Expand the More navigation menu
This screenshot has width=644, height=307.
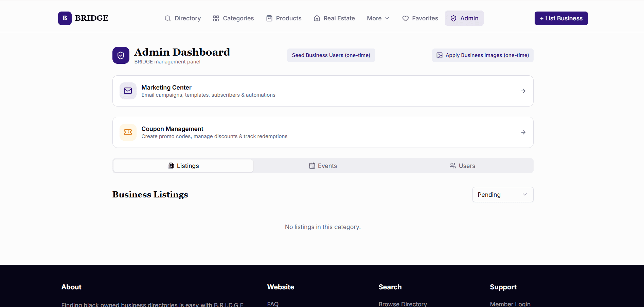pos(378,18)
